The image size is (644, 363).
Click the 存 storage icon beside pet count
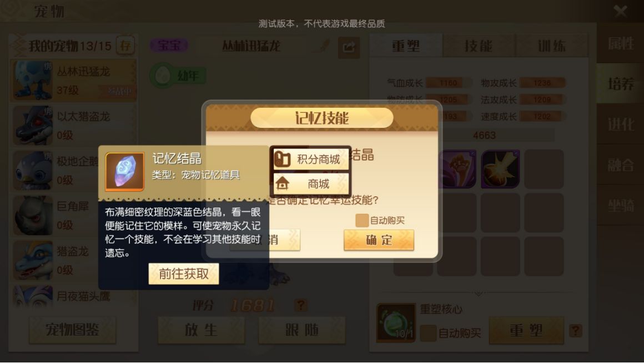pyautogui.click(x=125, y=45)
